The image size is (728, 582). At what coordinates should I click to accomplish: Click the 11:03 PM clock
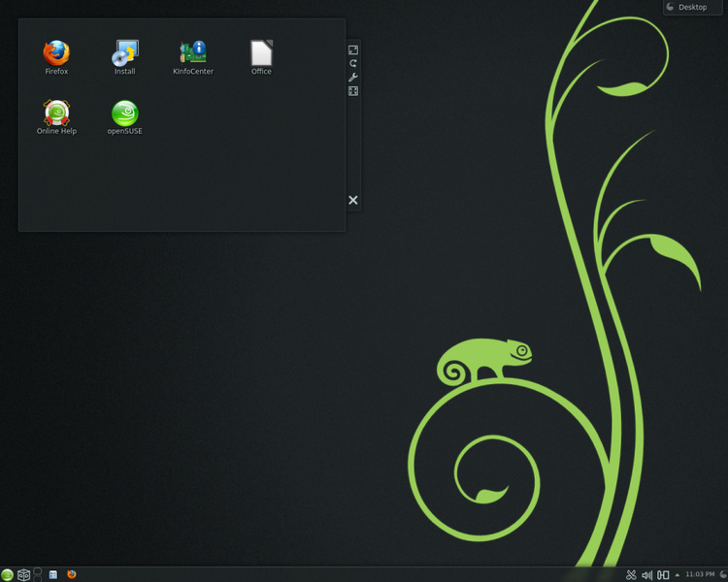[x=700, y=574]
